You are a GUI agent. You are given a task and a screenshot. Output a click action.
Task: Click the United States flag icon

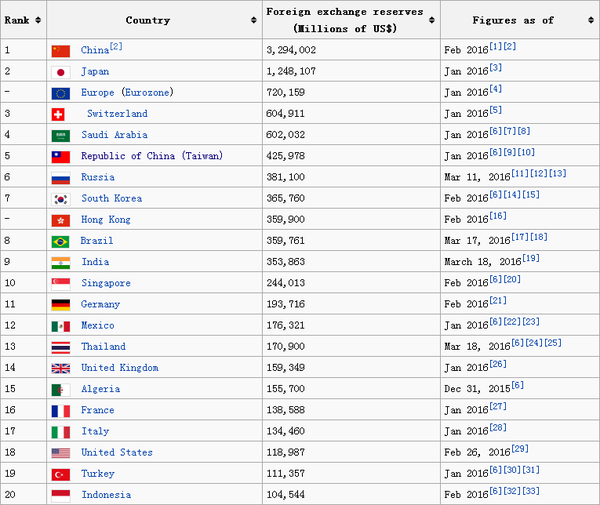61,453
